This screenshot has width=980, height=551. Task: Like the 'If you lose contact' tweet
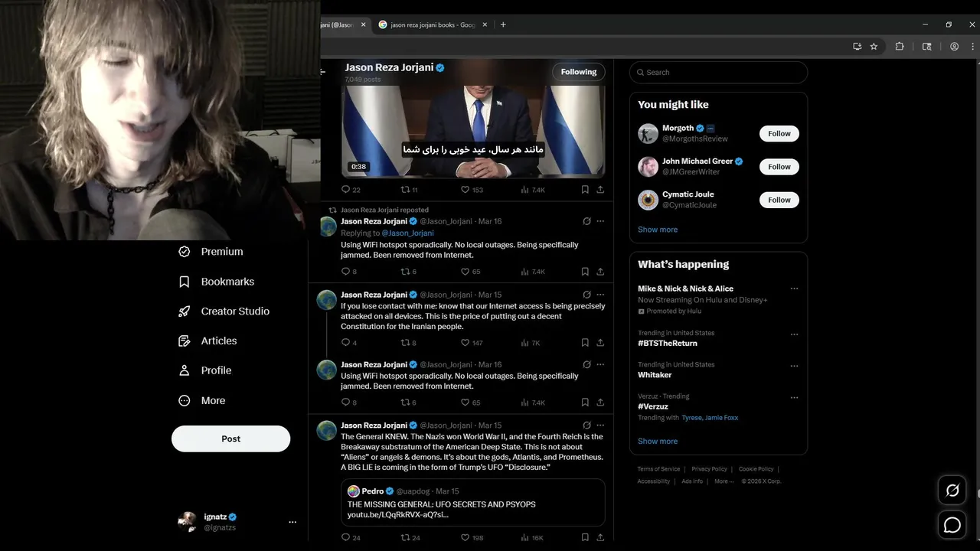click(x=472, y=343)
